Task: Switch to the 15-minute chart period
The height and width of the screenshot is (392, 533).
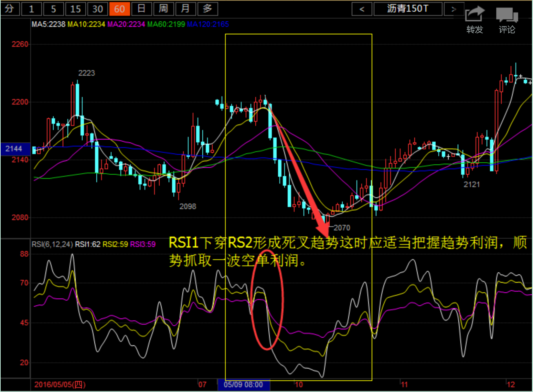Action: point(76,9)
